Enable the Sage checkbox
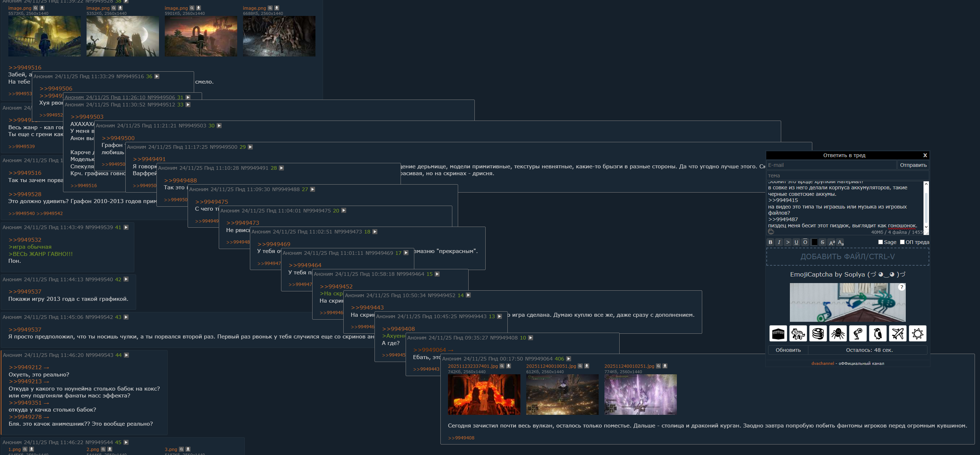The image size is (980, 455). (880, 242)
